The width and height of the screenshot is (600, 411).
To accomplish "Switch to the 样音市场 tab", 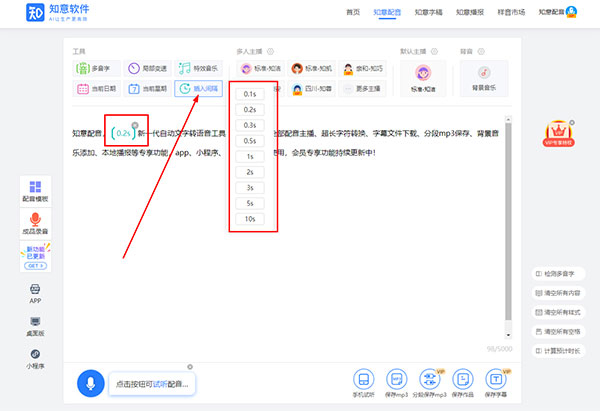I will pyautogui.click(x=511, y=12).
